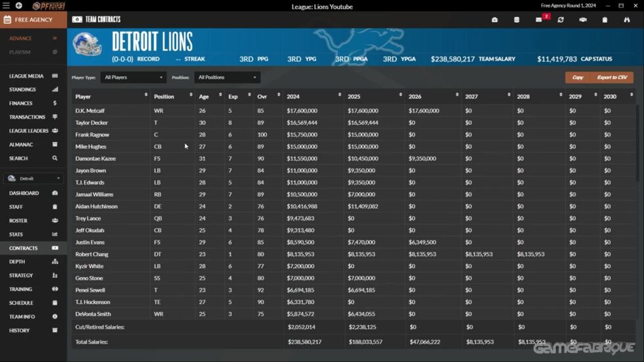Image resolution: width=644 pixels, height=362 pixels.
Task: Sort the table by Player column
Action: (111, 97)
